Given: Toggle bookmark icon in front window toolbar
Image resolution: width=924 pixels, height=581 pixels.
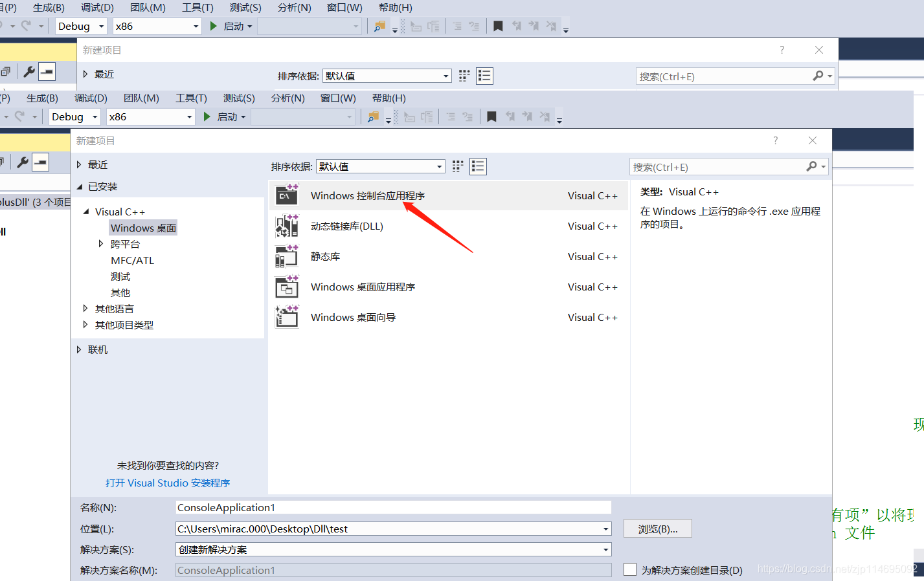Looking at the screenshot, I should [x=491, y=116].
